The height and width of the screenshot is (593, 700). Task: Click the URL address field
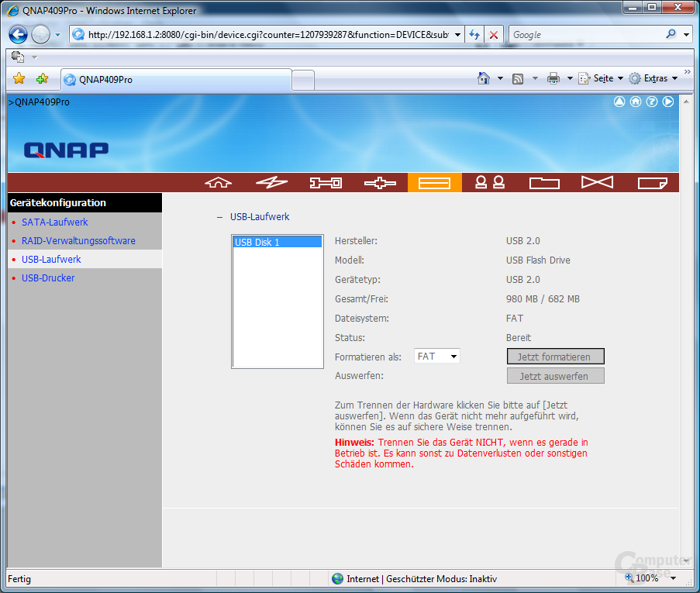[x=267, y=34]
